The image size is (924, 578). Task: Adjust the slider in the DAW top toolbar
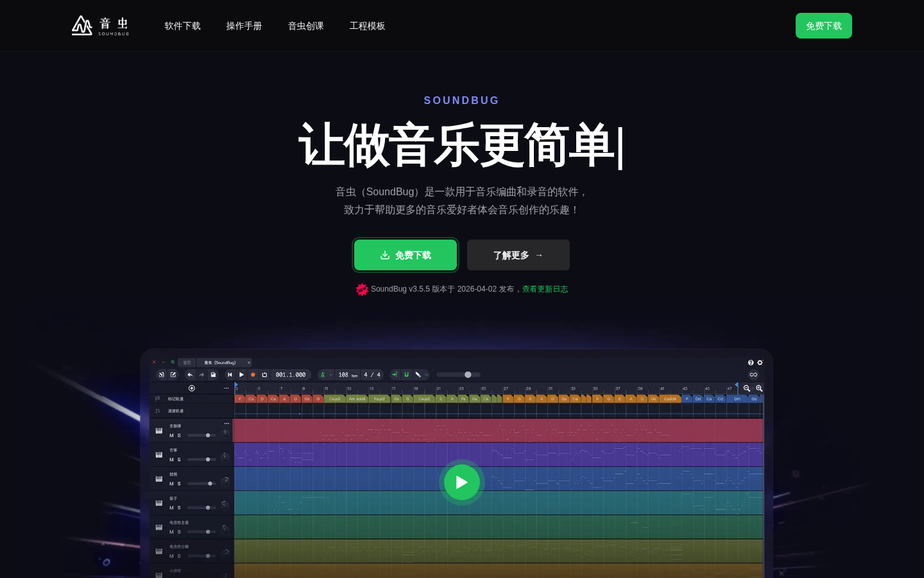coord(459,374)
